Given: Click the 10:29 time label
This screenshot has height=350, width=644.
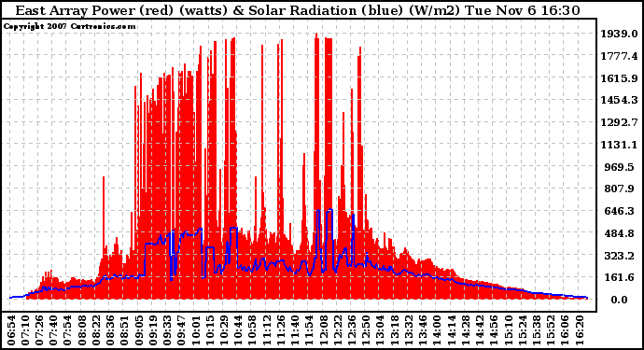Looking at the screenshot, I should click(x=224, y=330).
